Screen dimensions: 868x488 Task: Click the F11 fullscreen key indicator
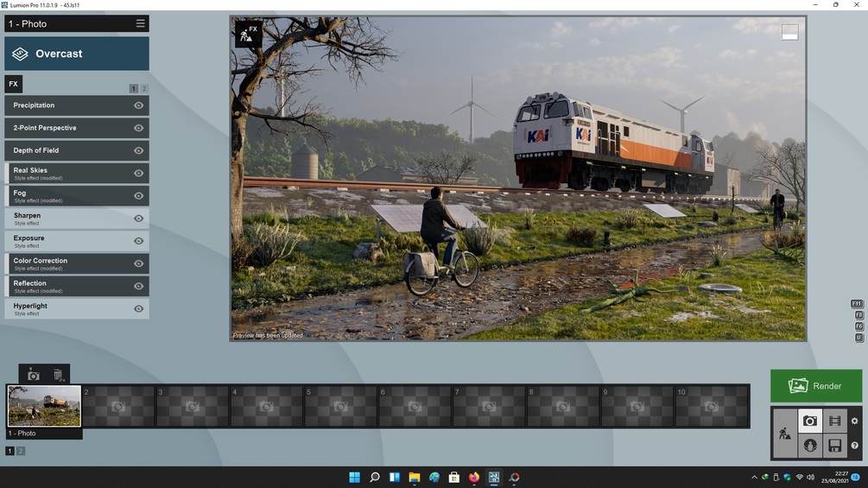tap(857, 304)
